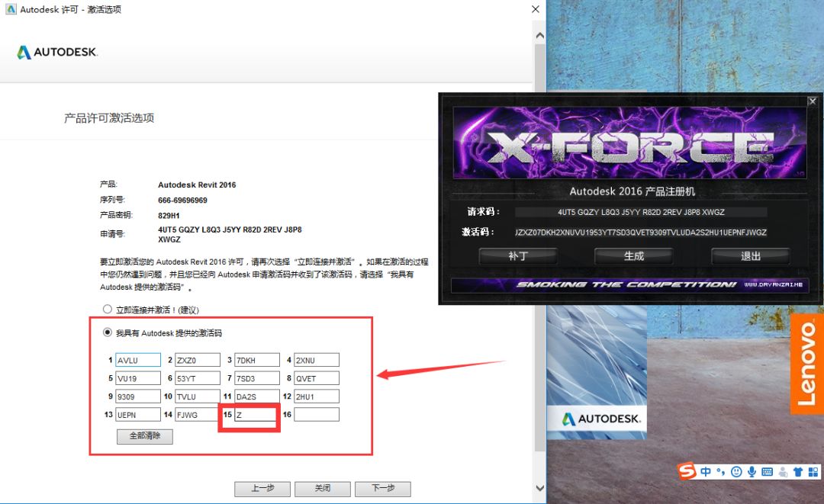Click the 序列号 label in the license dialog
The height and width of the screenshot is (504, 824).
tap(112, 200)
